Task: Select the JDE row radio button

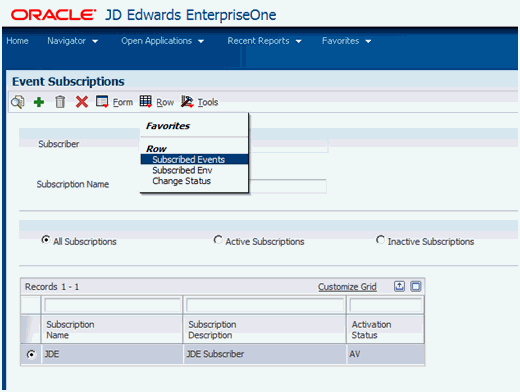Action: 31,354
